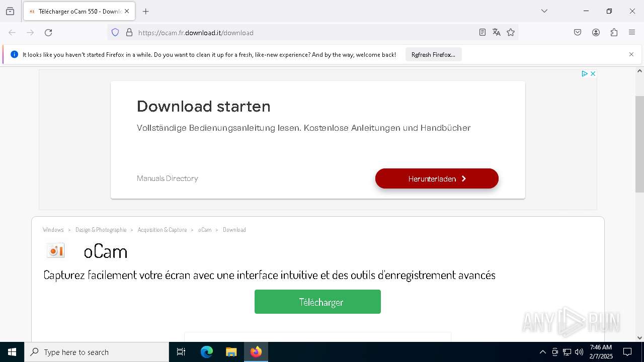Expand the list all tabs chevron
Image resolution: width=644 pixels, height=362 pixels.
(x=544, y=11)
